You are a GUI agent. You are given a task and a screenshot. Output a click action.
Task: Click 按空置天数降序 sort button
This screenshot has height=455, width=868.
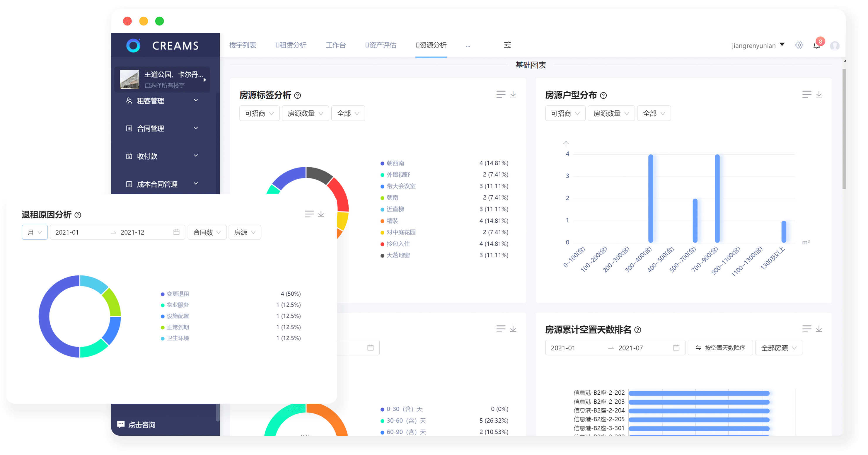click(x=720, y=348)
